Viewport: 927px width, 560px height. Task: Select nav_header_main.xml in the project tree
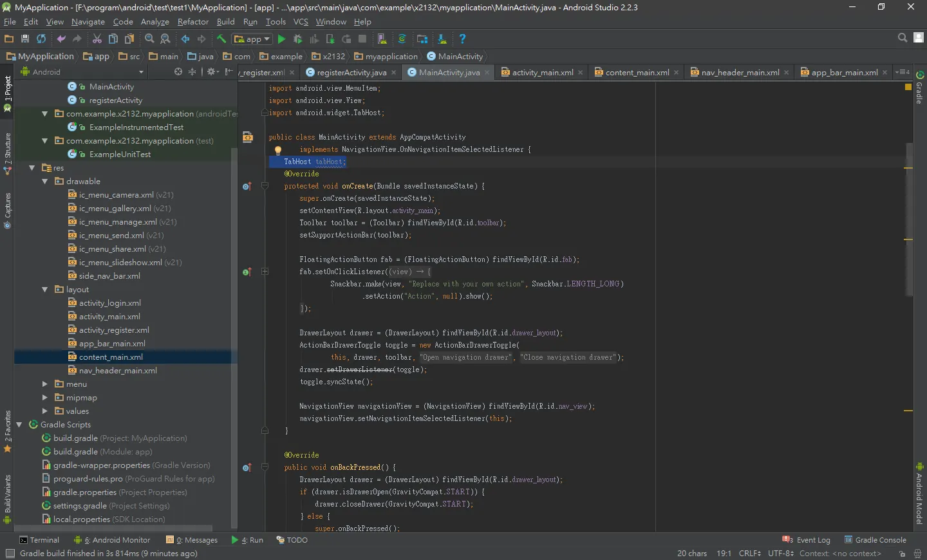[118, 371]
